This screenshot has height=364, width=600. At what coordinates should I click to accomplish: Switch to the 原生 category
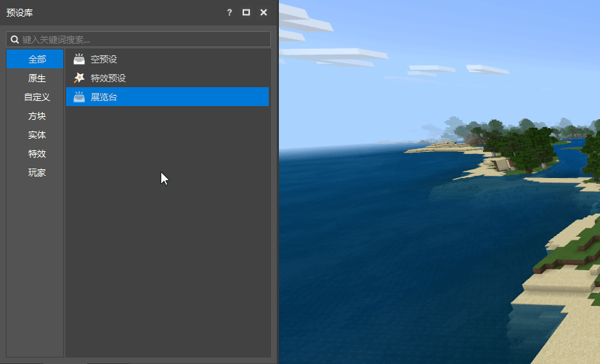pyautogui.click(x=35, y=78)
